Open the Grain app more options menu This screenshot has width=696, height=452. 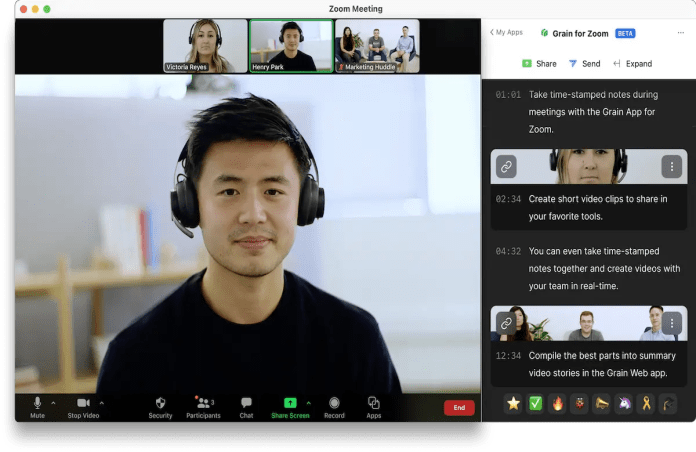click(680, 33)
